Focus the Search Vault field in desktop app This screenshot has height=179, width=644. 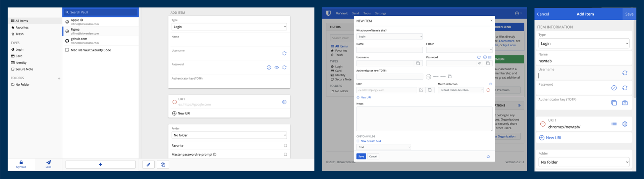click(x=101, y=12)
